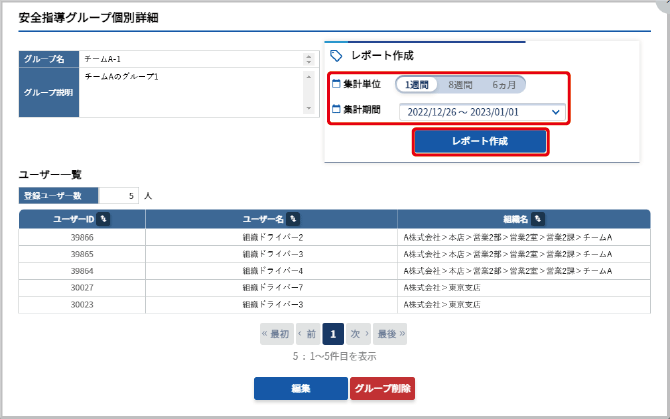Click the tag icon next to レポート作成 heading
Screen dimensions: 670x419
point(336,56)
